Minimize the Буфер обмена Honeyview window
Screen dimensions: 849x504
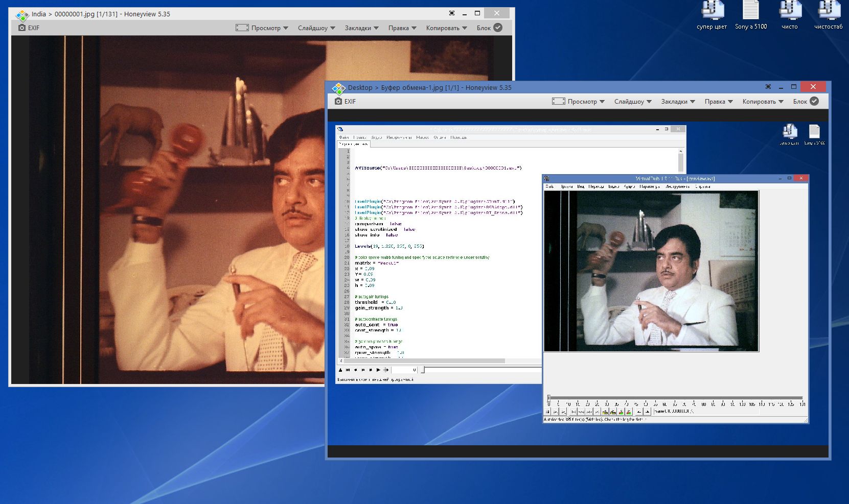click(x=781, y=87)
